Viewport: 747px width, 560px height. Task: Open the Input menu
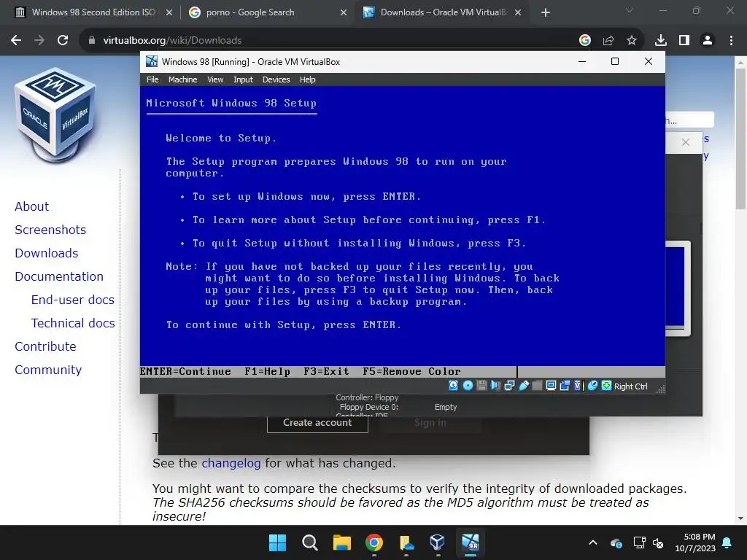(243, 79)
